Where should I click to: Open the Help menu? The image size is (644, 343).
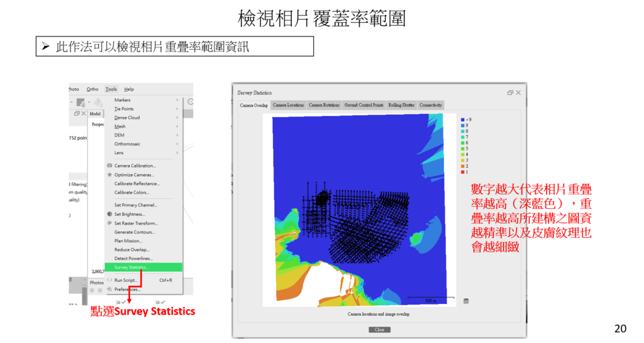(x=129, y=89)
